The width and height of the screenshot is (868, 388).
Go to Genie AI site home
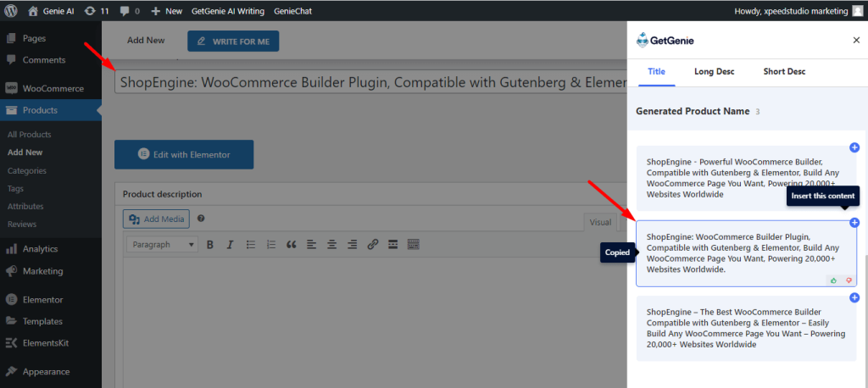pyautogui.click(x=51, y=10)
